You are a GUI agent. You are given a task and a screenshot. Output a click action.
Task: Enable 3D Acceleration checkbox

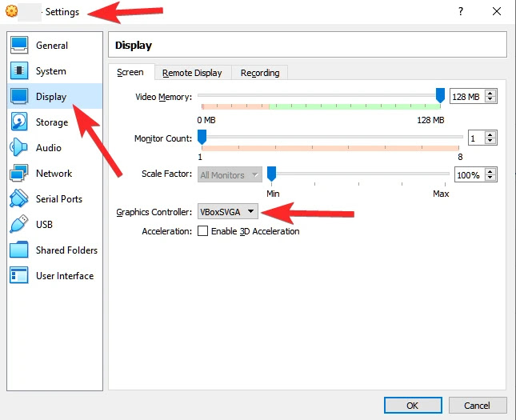[202, 231]
